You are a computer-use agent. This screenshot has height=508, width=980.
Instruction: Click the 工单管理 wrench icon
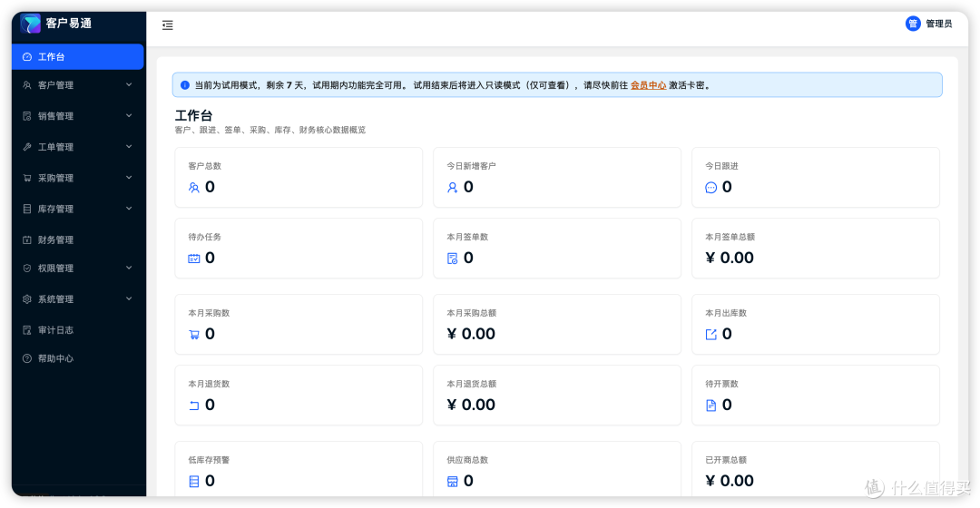pos(27,147)
